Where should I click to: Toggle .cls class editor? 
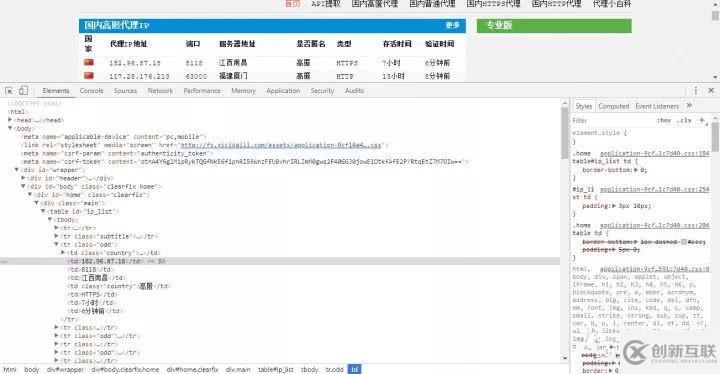coord(684,120)
